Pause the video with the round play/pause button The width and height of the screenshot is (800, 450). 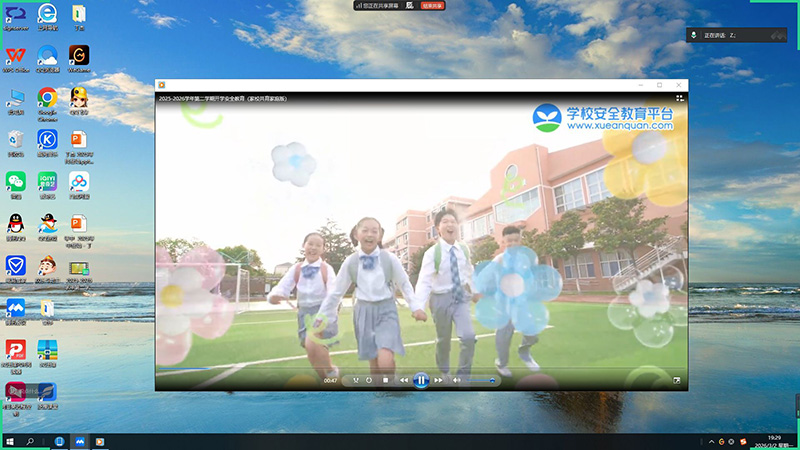coord(421,380)
